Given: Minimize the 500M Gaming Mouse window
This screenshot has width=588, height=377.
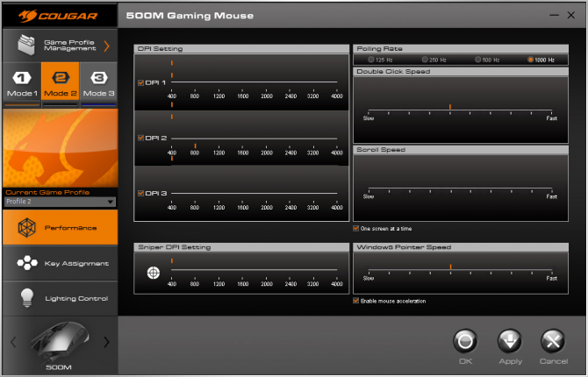Looking at the screenshot, I should [x=554, y=16].
